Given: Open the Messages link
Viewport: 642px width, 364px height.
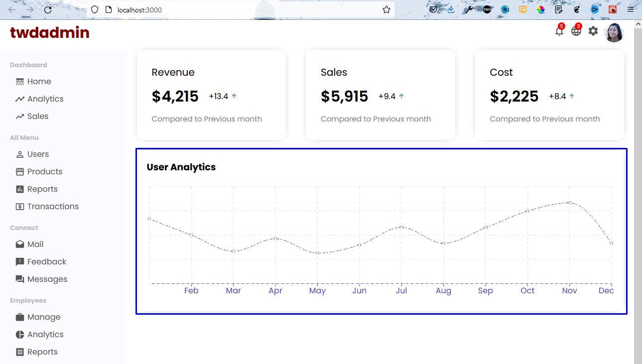Looking at the screenshot, I should (x=47, y=279).
